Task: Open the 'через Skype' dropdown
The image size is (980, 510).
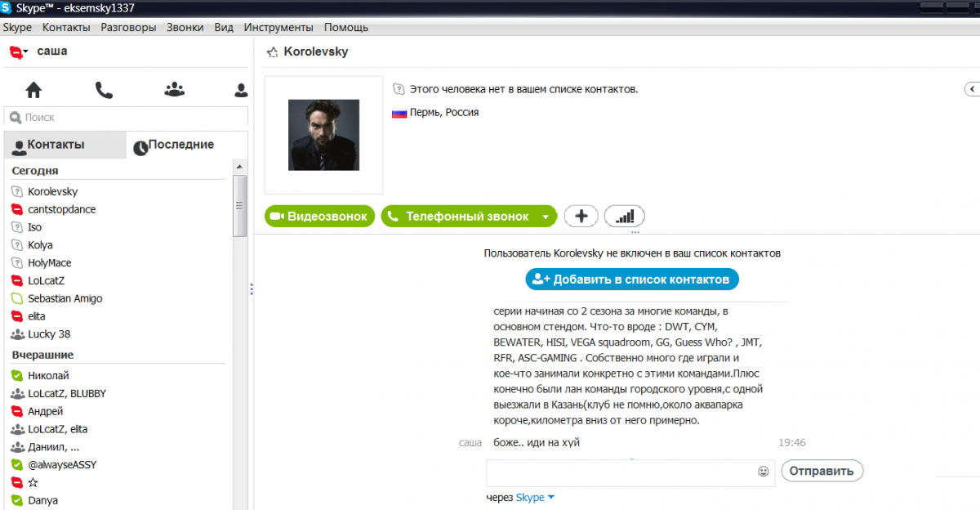Action: click(551, 497)
